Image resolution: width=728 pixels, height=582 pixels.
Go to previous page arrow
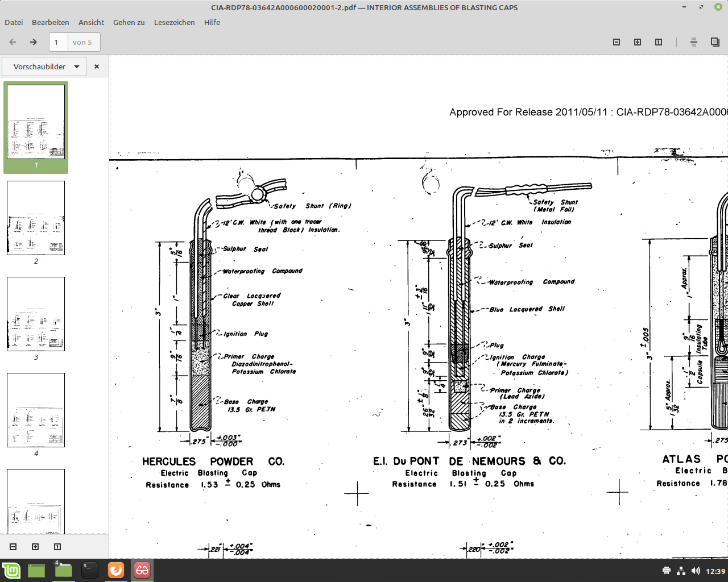point(13,42)
